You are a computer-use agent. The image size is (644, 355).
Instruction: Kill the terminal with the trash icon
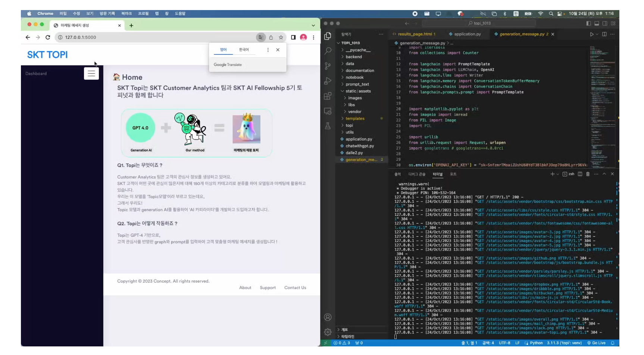588,174
